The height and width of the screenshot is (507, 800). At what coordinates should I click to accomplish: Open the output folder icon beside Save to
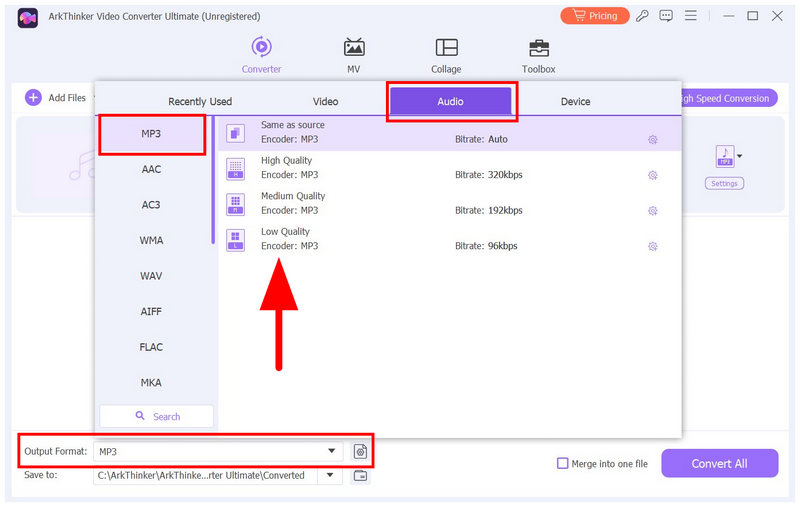360,476
